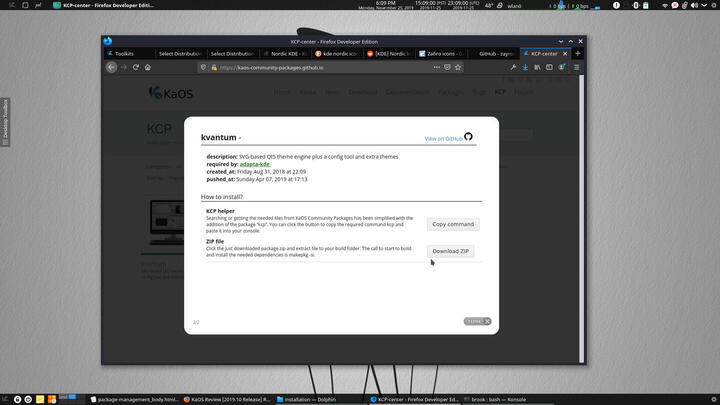Close the kvantum dialog with the bottom close button

(x=477, y=321)
